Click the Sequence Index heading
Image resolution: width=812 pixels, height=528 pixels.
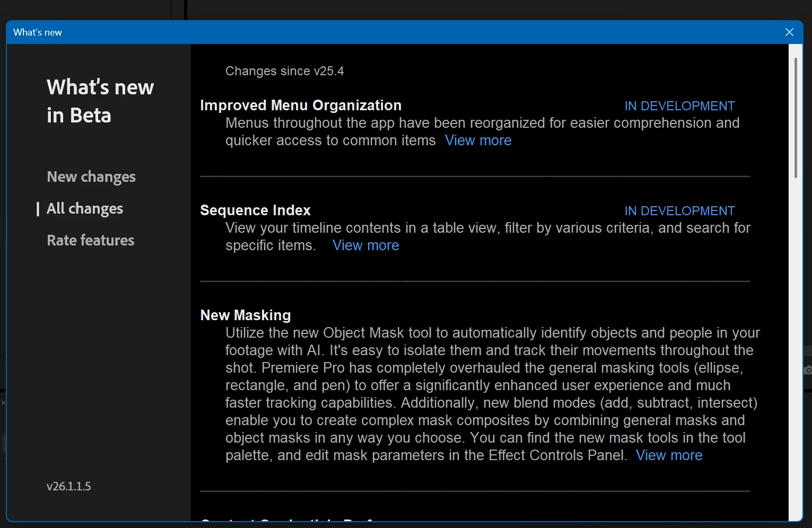coord(255,210)
